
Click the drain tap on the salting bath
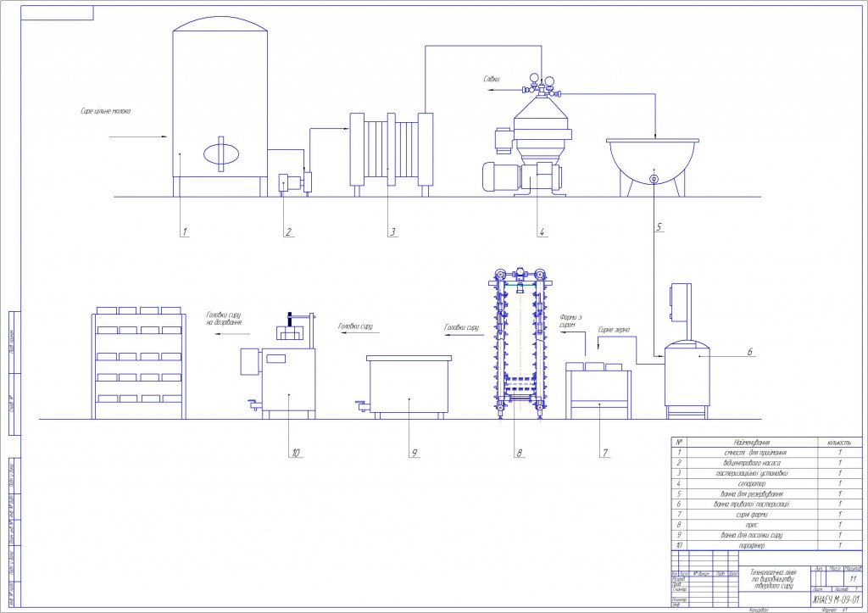click(363, 405)
